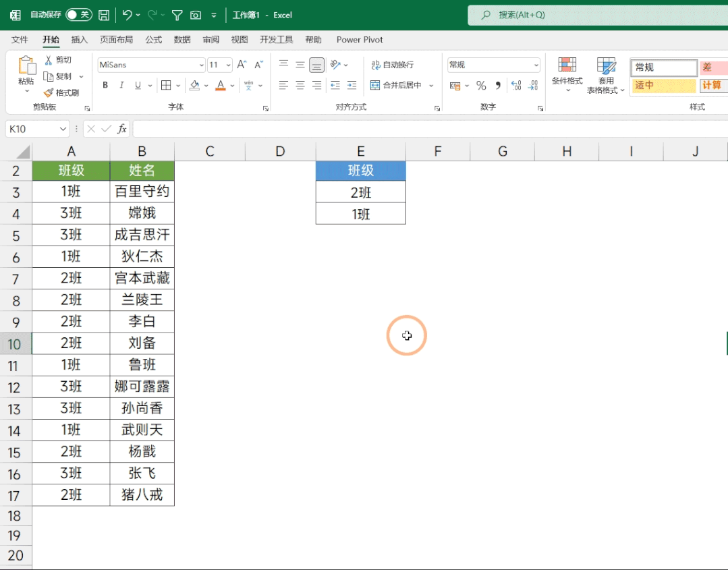Click the insert function fx icon
Image resolution: width=728 pixels, height=570 pixels.
click(122, 129)
